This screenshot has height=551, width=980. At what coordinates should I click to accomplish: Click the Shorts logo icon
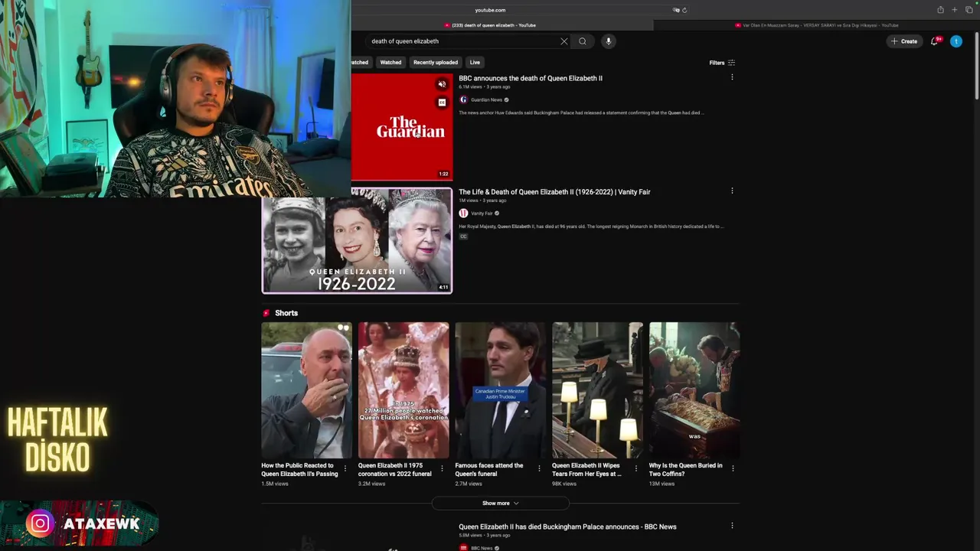266,313
